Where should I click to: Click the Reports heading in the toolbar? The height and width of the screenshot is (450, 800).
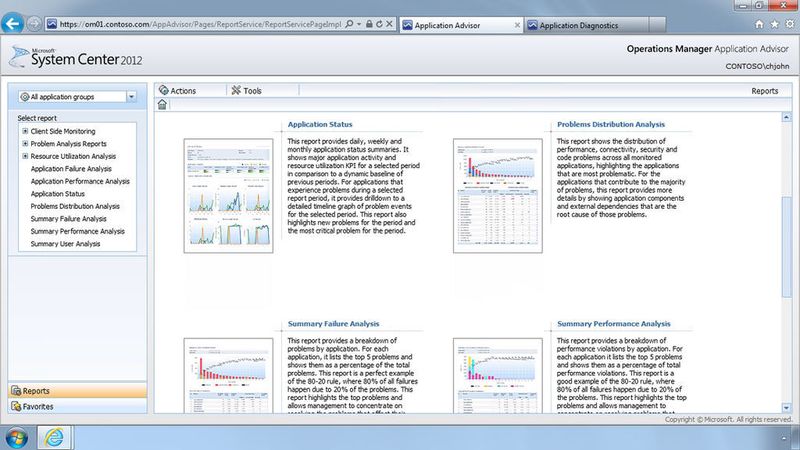tap(764, 91)
